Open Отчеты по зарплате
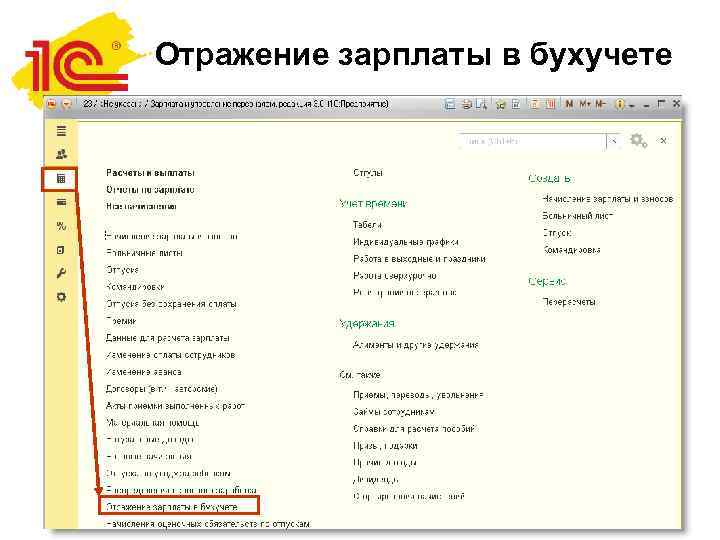Screen dimensions: 720x540 click(x=150, y=190)
